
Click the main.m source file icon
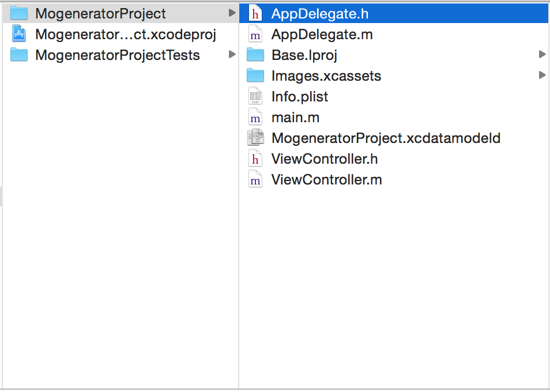pos(255,117)
